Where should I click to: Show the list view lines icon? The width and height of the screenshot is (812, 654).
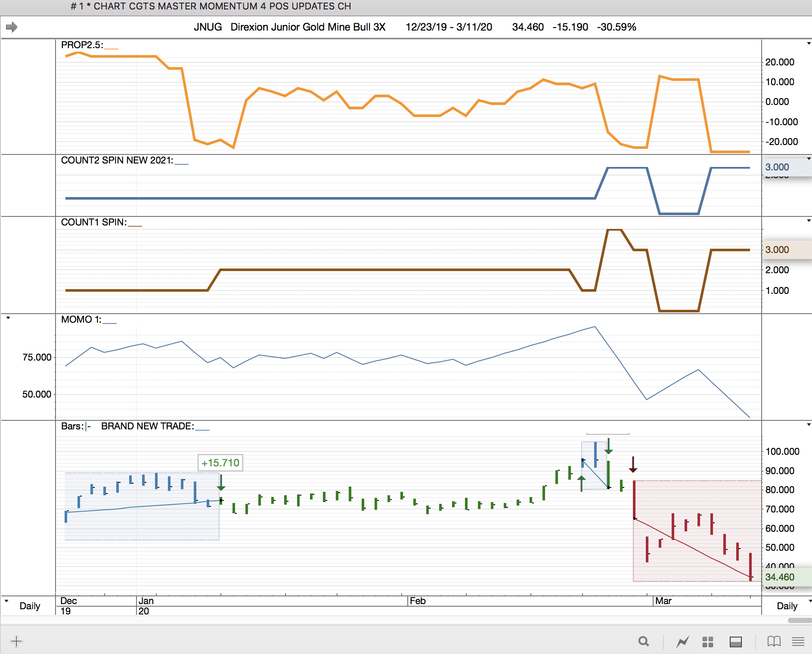pos(798,642)
